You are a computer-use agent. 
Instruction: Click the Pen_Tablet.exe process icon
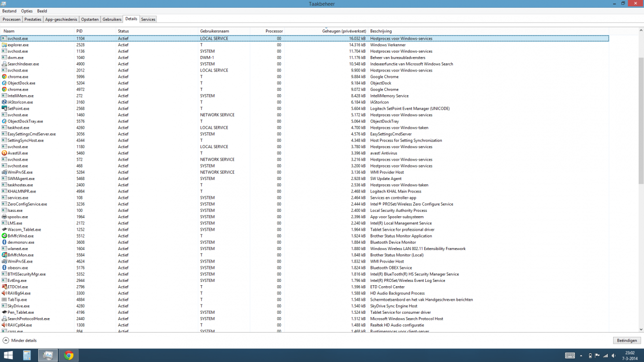pyautogui.click(x=4, y=312)
